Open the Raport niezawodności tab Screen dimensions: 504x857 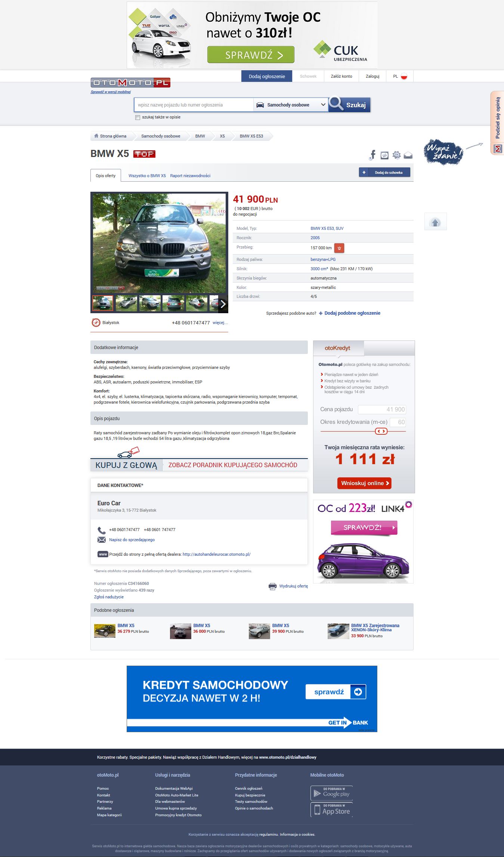coord(190,176)
